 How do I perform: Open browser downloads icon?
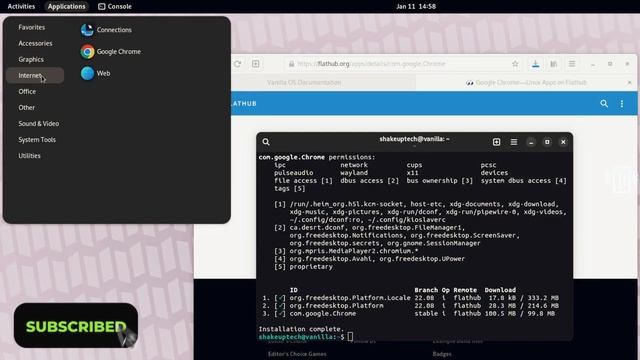[536, 64]
